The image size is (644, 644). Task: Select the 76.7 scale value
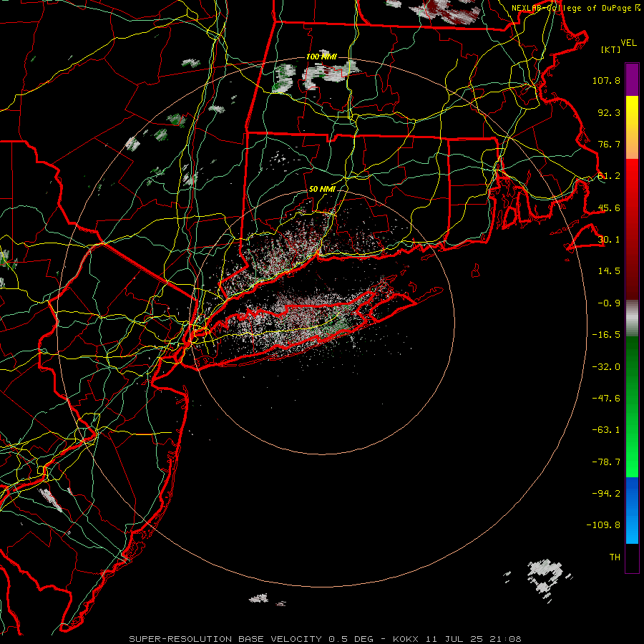click(609, 144)
